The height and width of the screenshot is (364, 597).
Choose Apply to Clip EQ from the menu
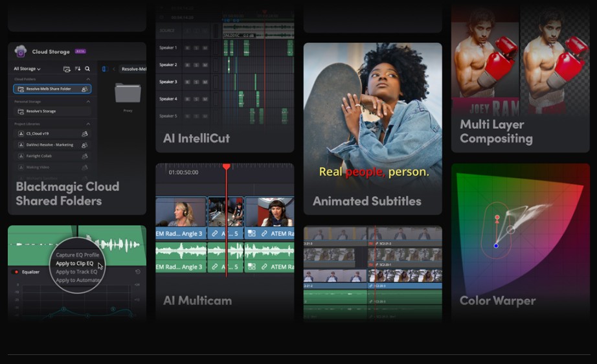pyautogui.click(x=74, y=264)
